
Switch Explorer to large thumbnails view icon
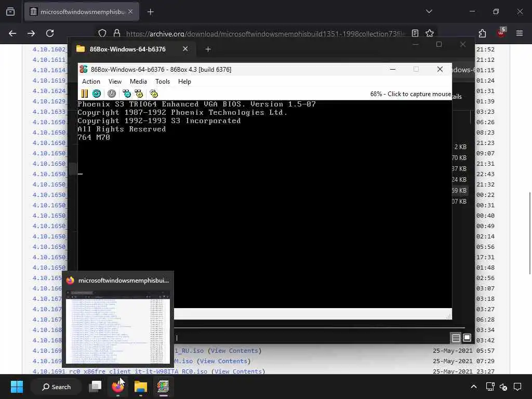[x=467, y=338]
